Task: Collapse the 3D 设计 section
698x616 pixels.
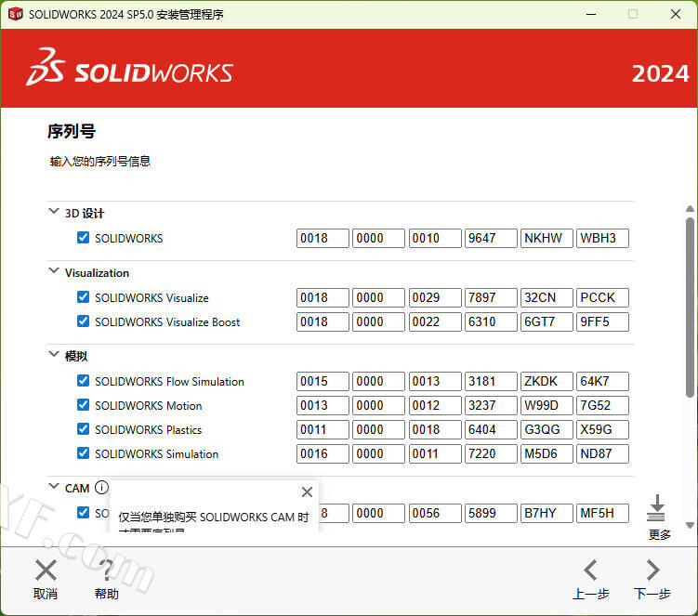Action: [53, 212]
